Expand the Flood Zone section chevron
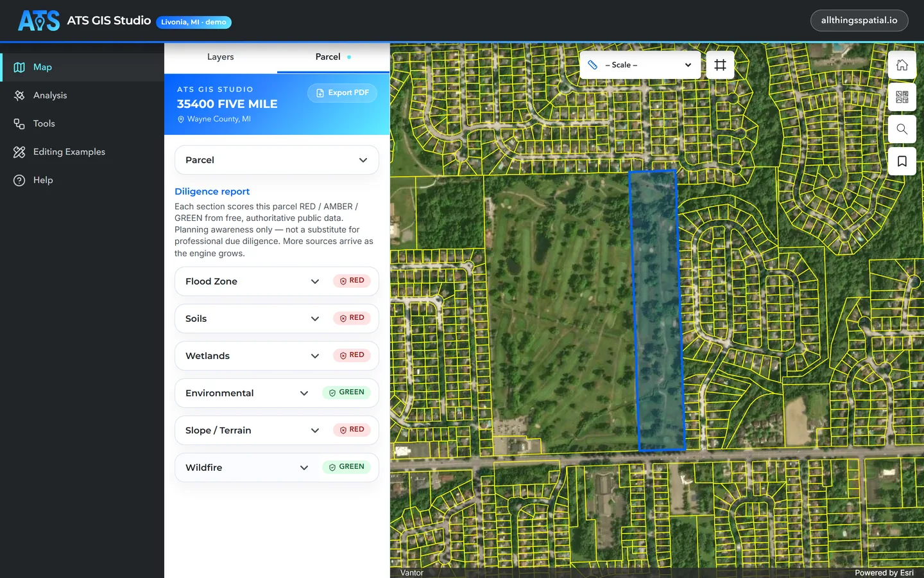Image resolution: width=924 pixels, height=578 pixels. 315,281
